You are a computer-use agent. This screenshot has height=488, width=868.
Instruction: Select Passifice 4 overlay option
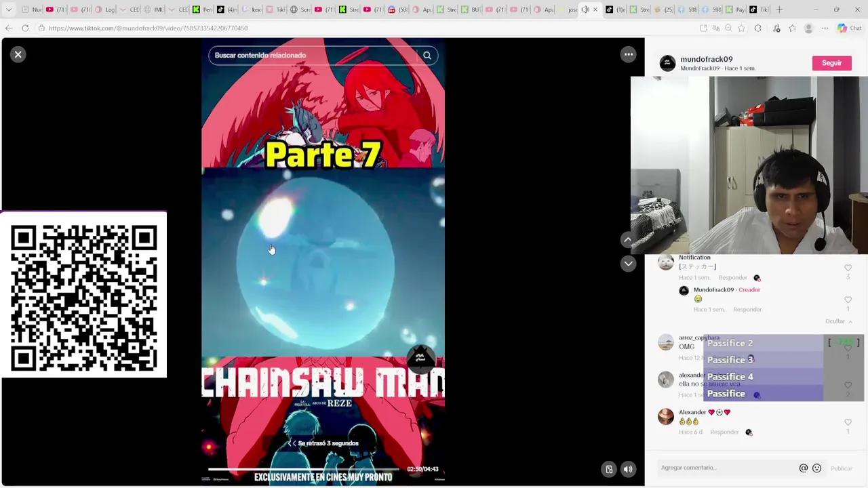763,376
